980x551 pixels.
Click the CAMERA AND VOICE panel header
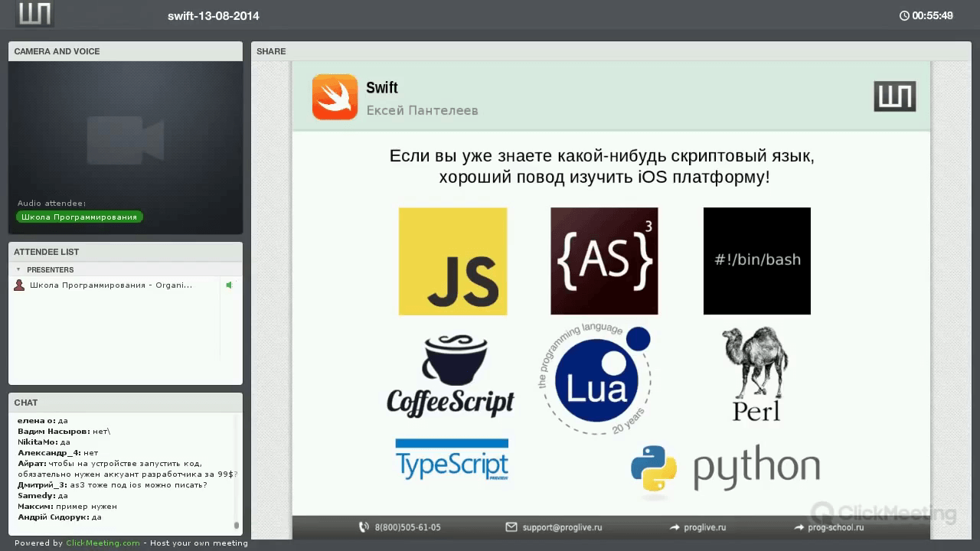(126, 51)
